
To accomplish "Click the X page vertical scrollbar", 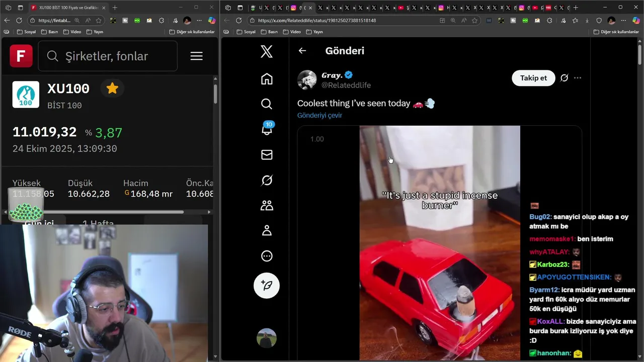I will click(640, 54).
